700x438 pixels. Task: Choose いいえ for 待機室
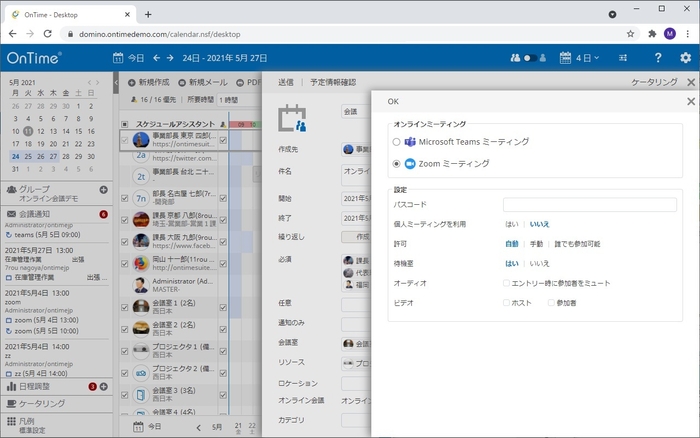[539, 263]
